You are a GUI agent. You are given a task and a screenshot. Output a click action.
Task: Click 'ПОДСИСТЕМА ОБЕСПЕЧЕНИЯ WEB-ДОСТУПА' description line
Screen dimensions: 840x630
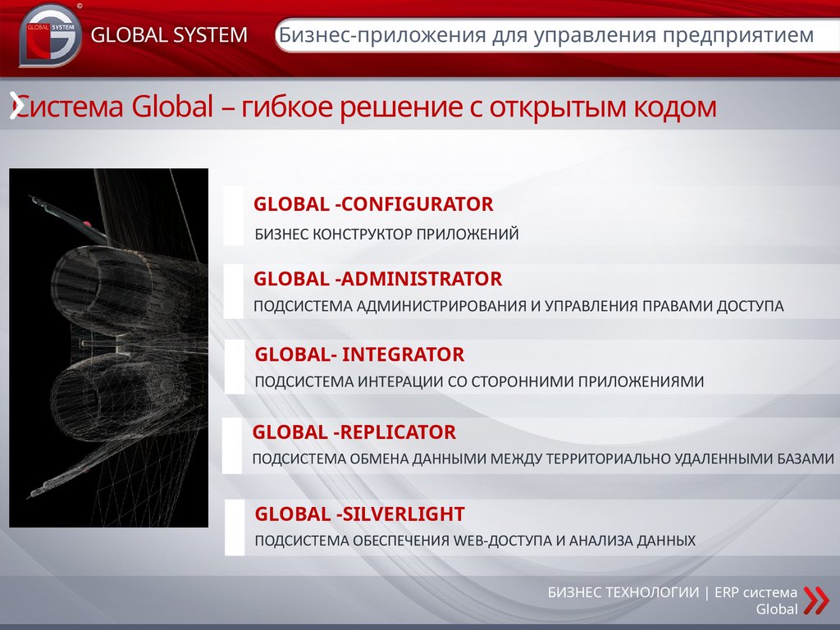click(475, 541)
